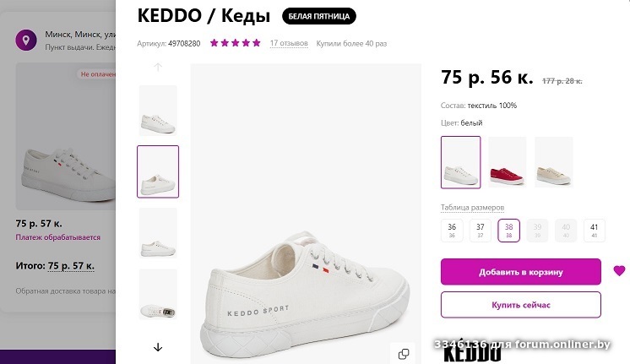Add item to favorites with heart icon

(619, 271)
